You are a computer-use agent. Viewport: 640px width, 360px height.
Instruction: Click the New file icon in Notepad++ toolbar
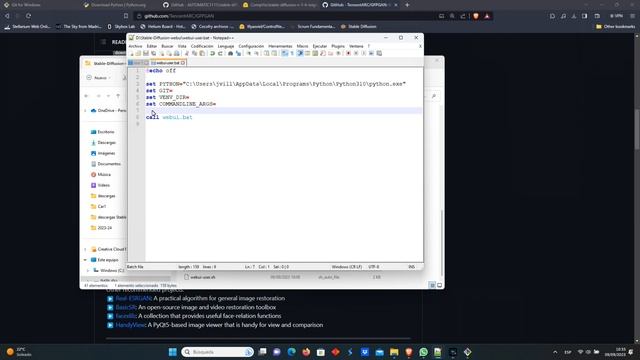131,53
